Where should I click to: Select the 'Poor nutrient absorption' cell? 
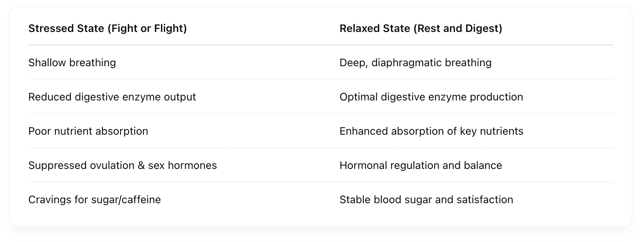[88, 131]
